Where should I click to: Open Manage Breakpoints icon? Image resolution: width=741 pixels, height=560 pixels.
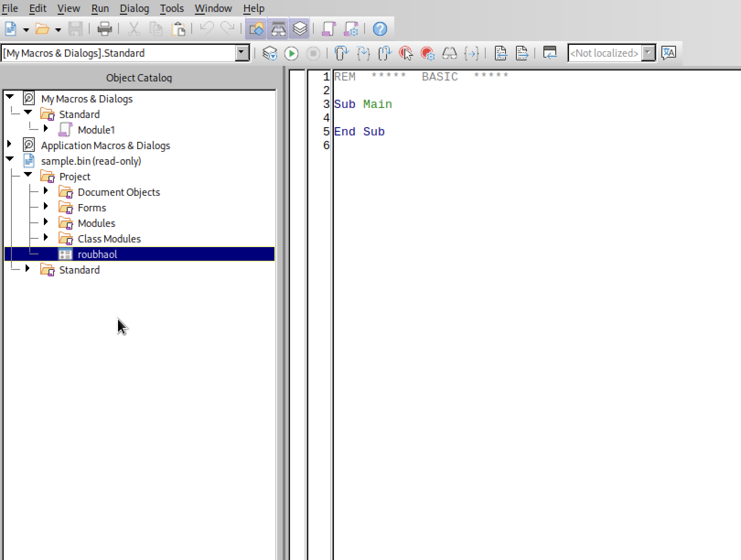(428, 53)
